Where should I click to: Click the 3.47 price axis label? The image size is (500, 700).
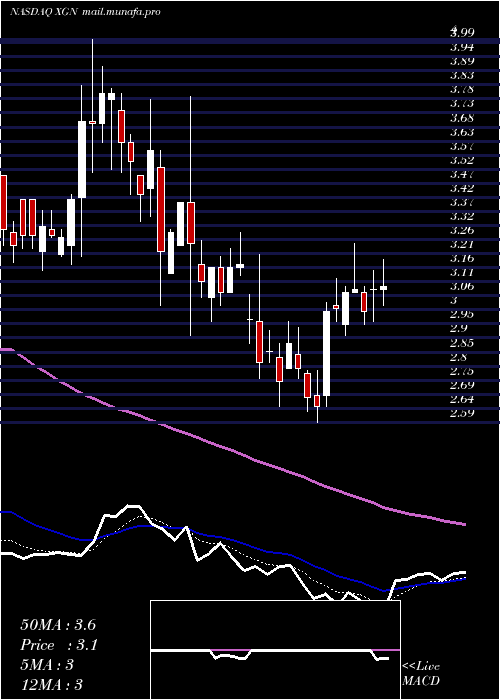462,174
